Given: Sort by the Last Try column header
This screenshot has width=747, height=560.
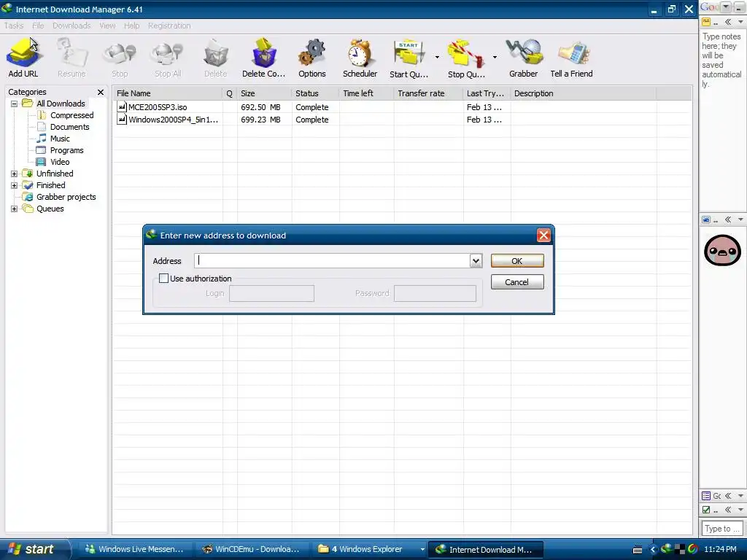Looking at the screenshot, I should [x=487, y=93].
